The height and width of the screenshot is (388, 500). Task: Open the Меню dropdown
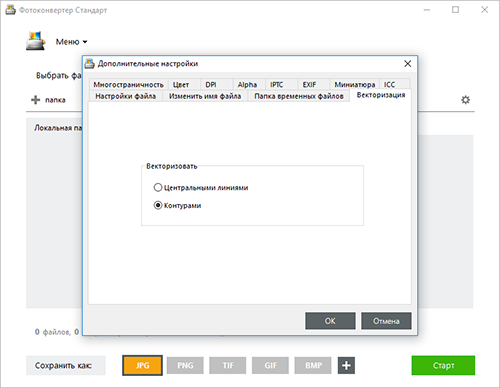(x=71, y=42)
